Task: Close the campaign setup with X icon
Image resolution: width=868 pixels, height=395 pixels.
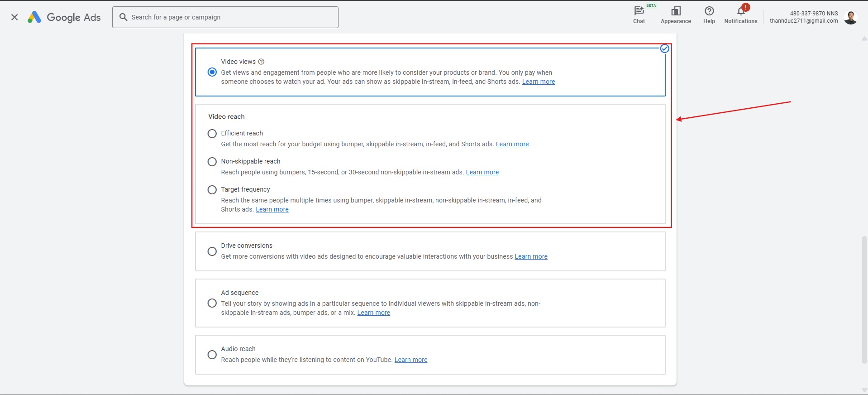Action: pyautogui.click(x=14, y=17)
